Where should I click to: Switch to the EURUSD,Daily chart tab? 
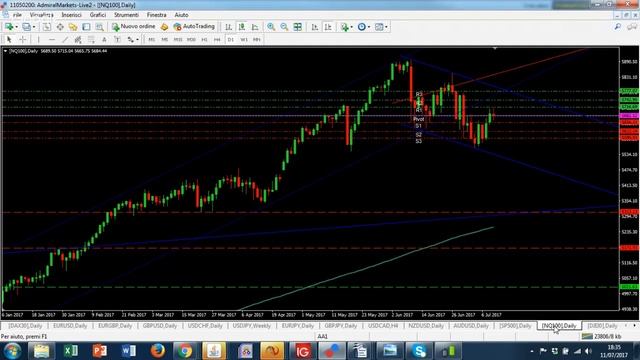click(70, 326)
